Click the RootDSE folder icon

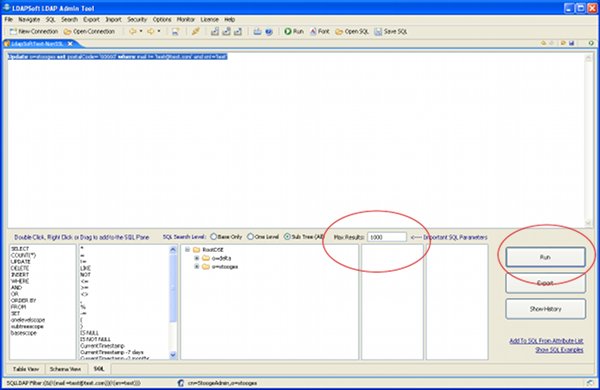pos(197,250)
